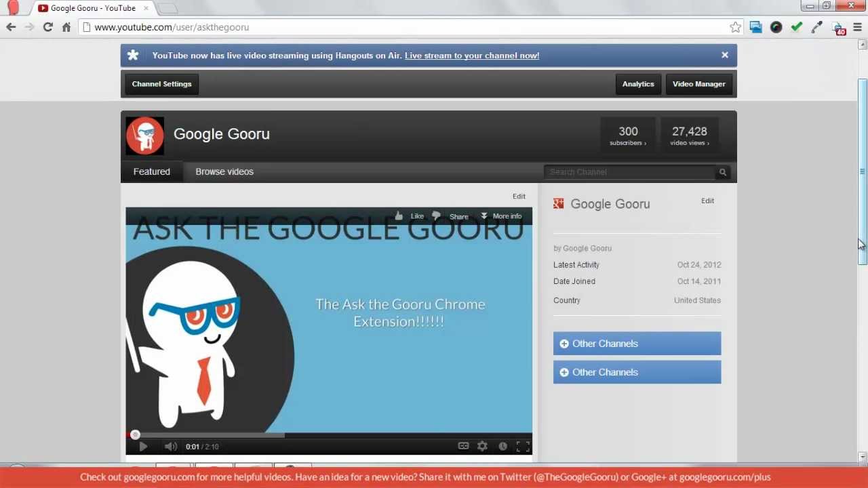This screenshot has height=488, width=868.
Task: Open the Browse videos tab
Action: tap(224, 171)
